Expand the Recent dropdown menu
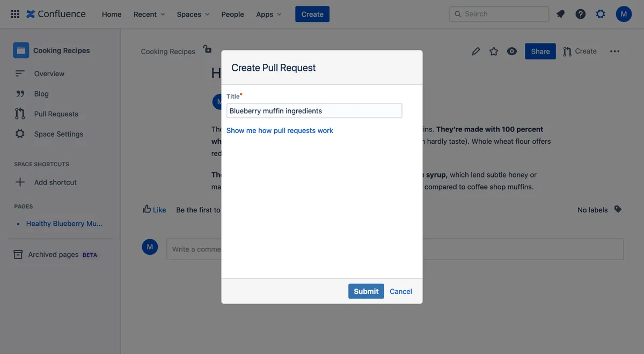This screenshot has width=644, height=354. tap(149, 14)
